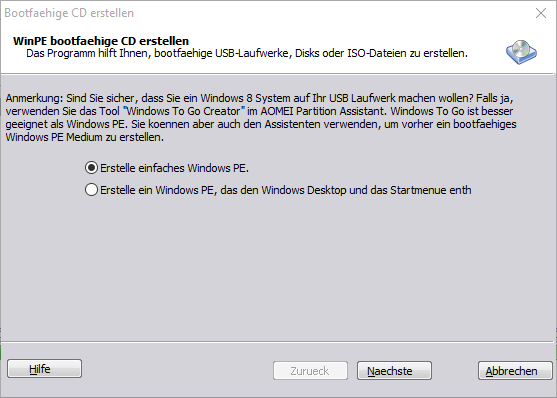
Task: Choose the Windows Desktop and Startmenue radio option
Action: coord(91,190)
